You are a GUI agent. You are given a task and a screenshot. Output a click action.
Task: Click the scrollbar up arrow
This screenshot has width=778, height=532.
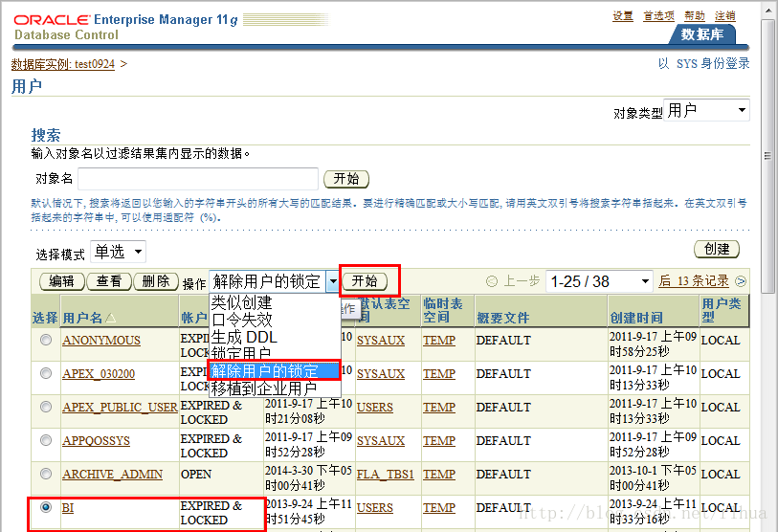click(767, 9)
